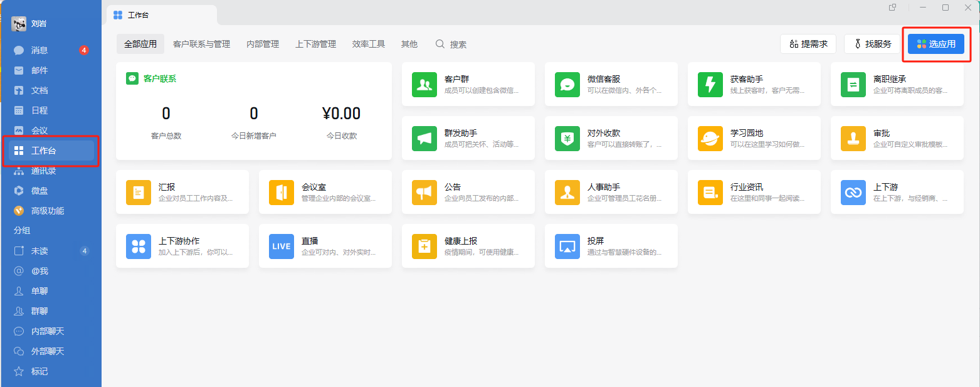Click the 上下游协作 clover icon

click(x=139, y=246)
